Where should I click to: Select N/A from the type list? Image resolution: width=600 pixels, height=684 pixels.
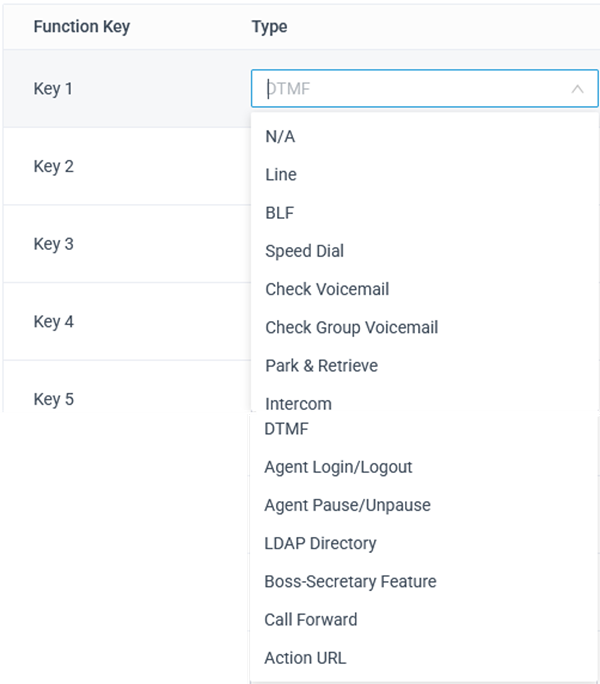tap(280, 137)
